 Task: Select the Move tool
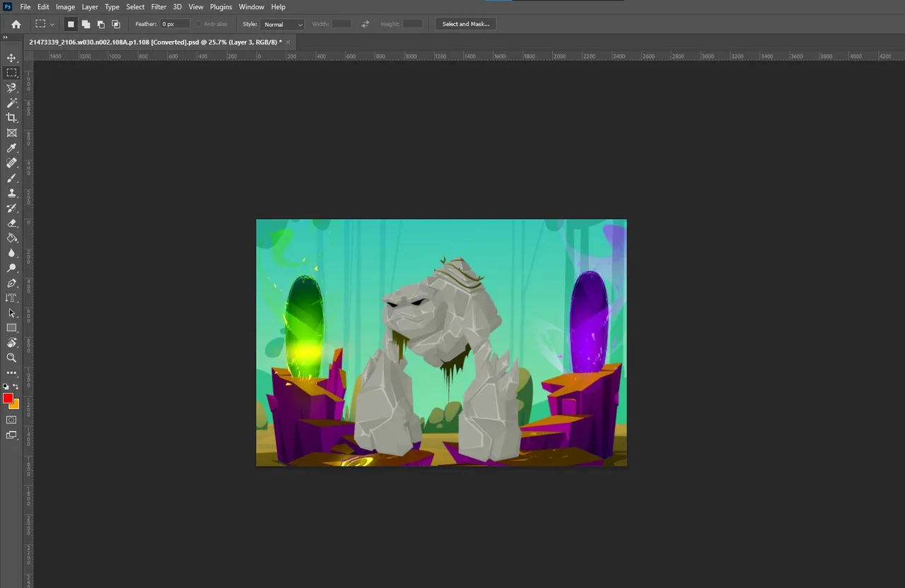11,58
